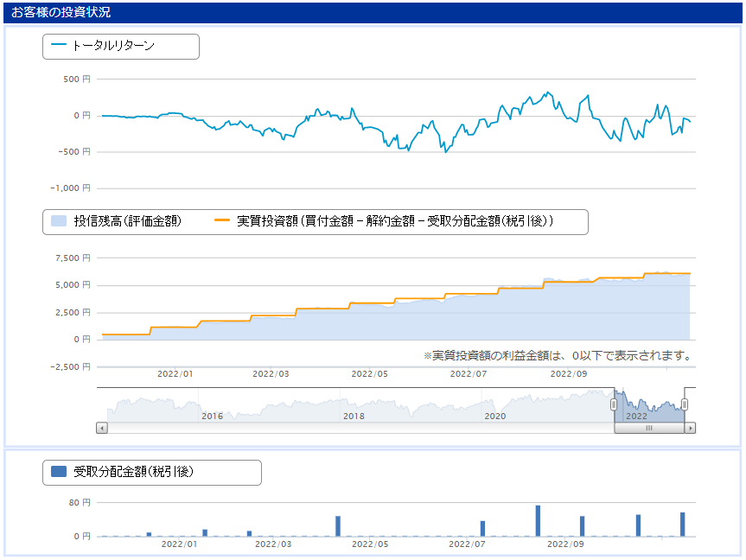Toggle the 実質投資額 orange legend item
The width and height of the screenshot is (746, 560).
384,221
